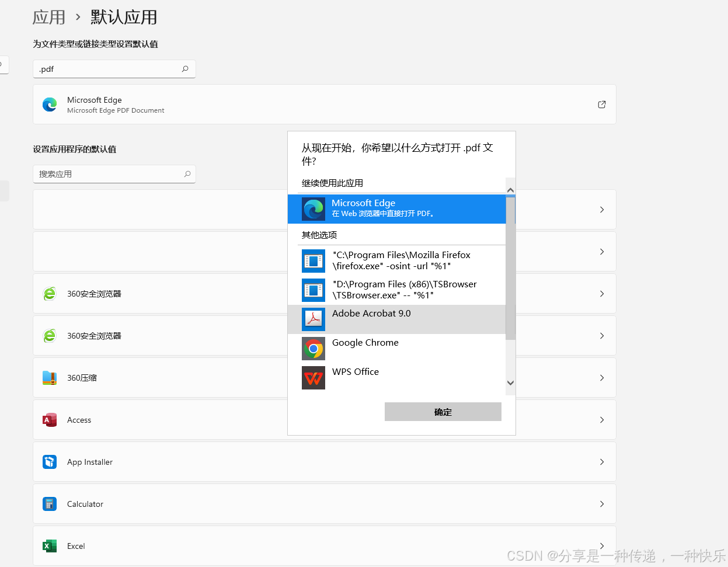This screenshot has width=728, height=567.
Task: Click the Google Chrome icon in the dialog
Action: 314,349
